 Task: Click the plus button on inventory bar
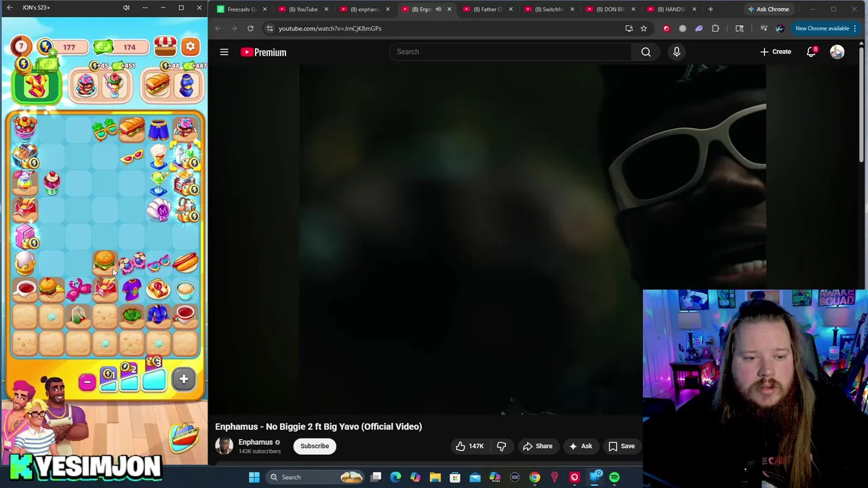(x=184, y=379)
